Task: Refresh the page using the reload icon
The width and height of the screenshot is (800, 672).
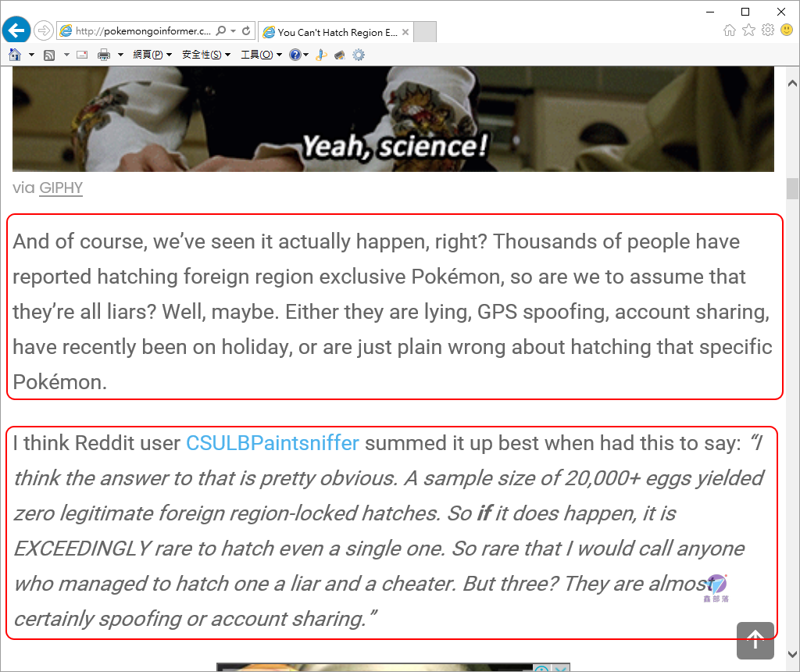Action: click(246, 30)
